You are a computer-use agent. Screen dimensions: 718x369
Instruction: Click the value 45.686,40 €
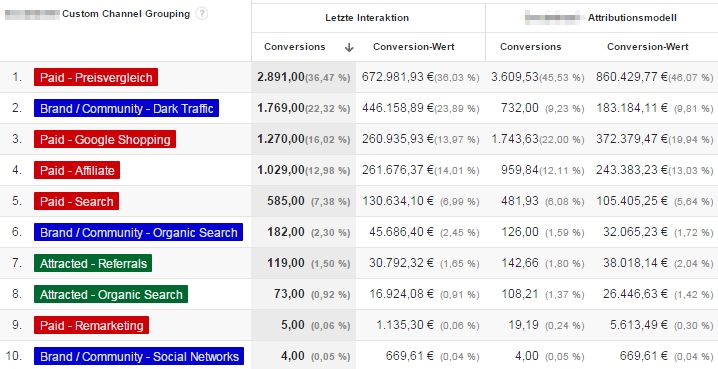coord(401,233)
